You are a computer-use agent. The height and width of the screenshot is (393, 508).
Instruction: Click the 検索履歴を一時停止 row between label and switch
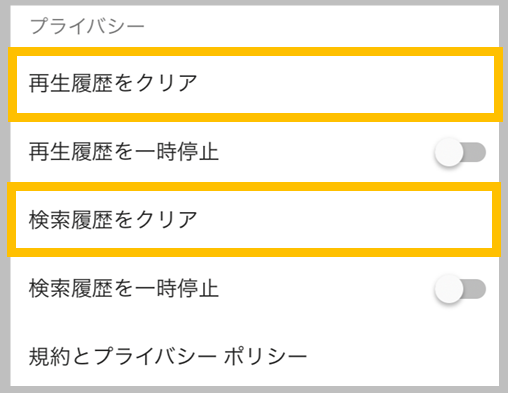(x=327, y=289)
